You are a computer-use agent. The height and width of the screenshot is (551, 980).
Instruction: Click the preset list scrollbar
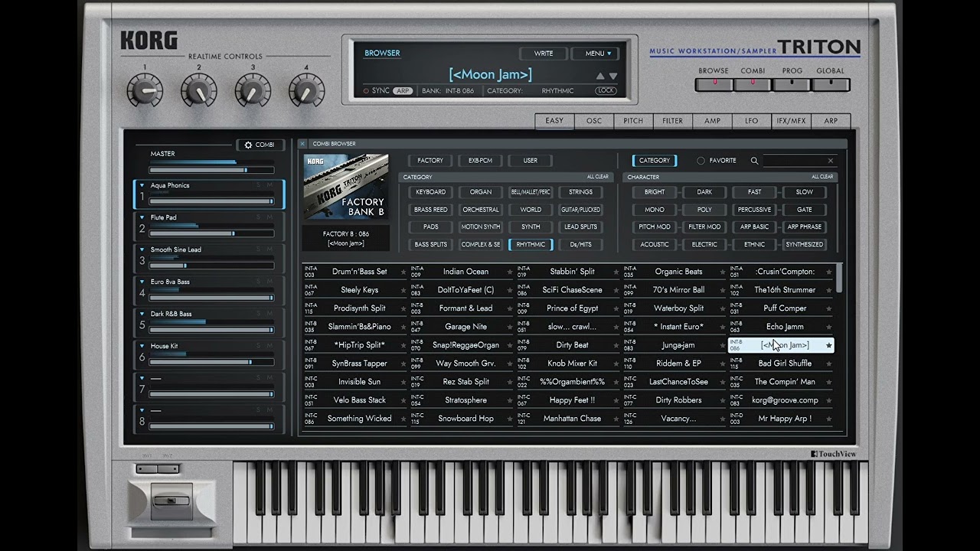click(x=839, y=277)
